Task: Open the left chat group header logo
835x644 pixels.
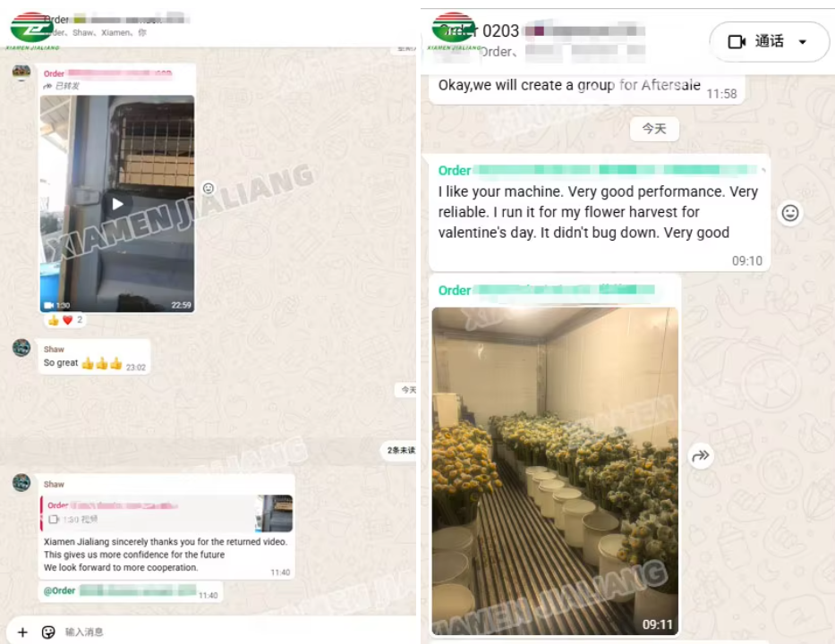Action: coord(32,28)
